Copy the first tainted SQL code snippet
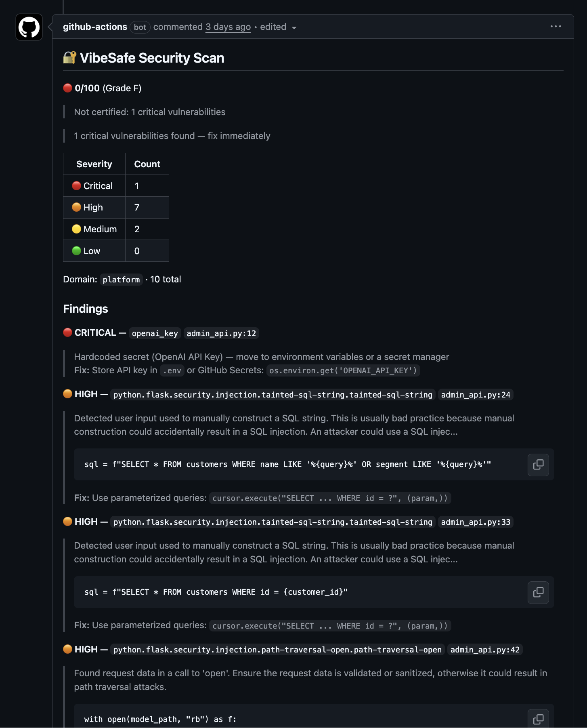This screenshot has height=728, width=587. tap(538, 465)
